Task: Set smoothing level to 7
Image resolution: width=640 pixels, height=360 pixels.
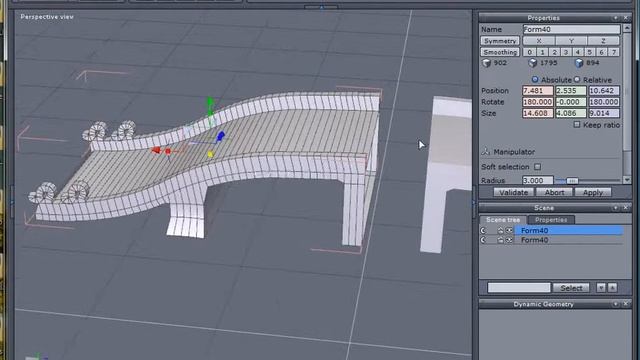Action: 613,52
